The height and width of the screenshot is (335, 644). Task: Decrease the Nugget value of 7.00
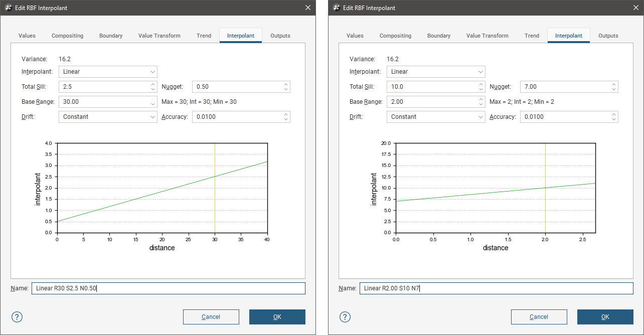click(x=613, y=89)
